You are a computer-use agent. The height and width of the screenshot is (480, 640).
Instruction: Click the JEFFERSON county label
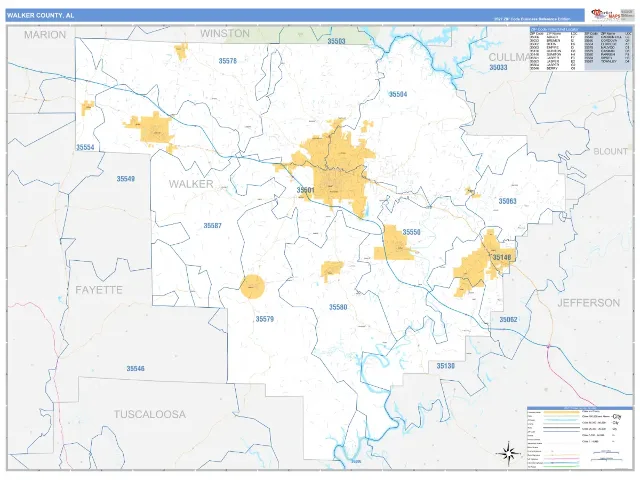click(589, 303)
